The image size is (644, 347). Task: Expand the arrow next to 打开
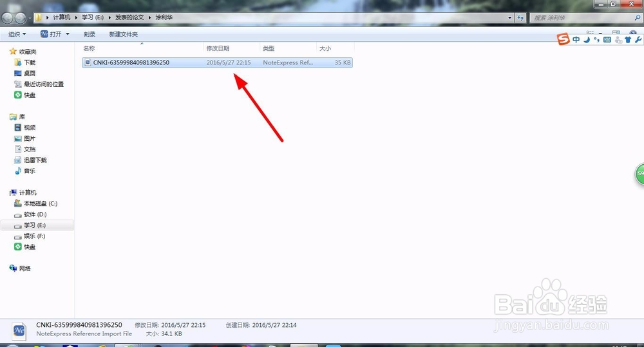pos(68,34)
